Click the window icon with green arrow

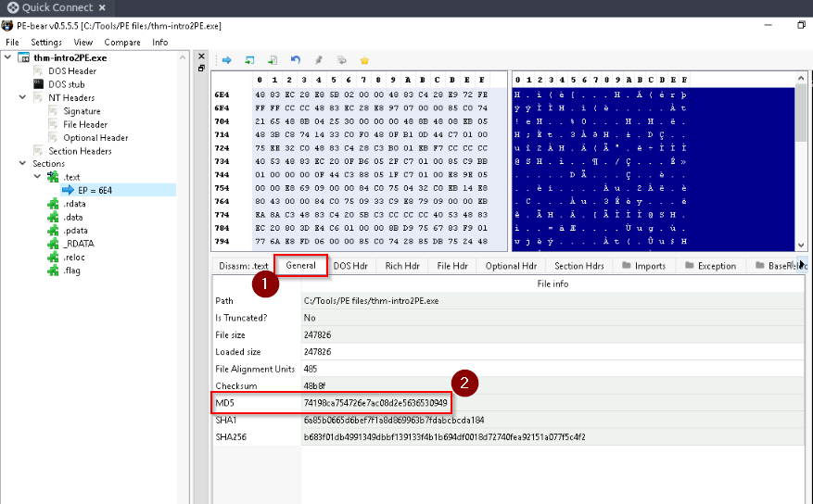pyautogui.click(x=249, y=60)
